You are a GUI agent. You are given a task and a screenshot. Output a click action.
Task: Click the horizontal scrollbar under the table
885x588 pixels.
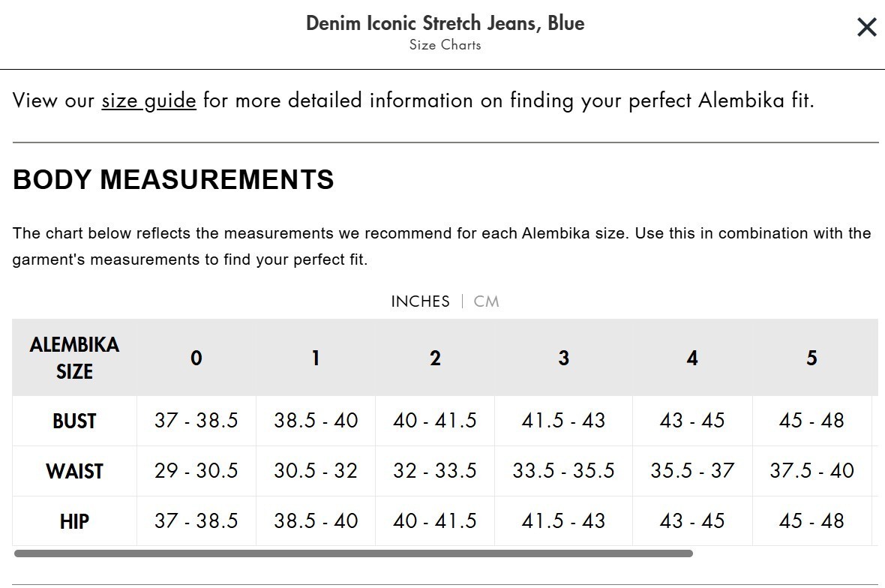pyautogui.click(x=352, y=553)
